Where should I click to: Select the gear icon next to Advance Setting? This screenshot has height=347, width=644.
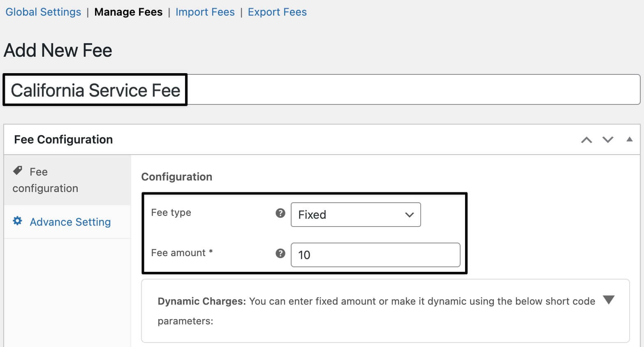click(x=17, y=221)
